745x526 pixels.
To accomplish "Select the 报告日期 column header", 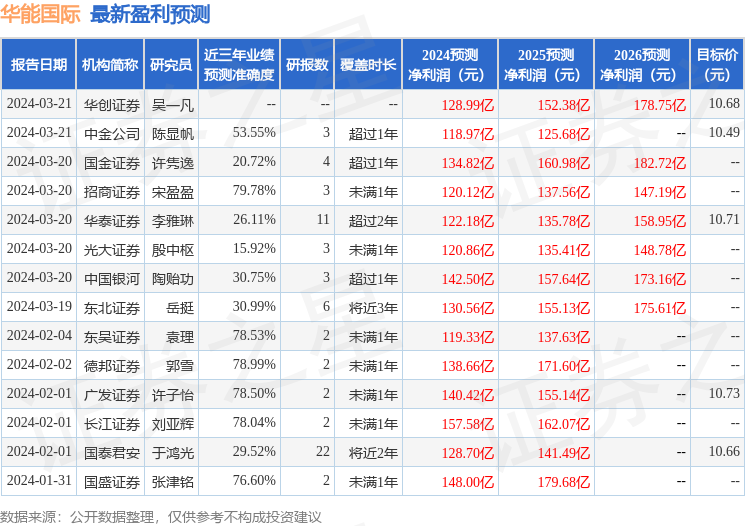I will coord(38,64).
